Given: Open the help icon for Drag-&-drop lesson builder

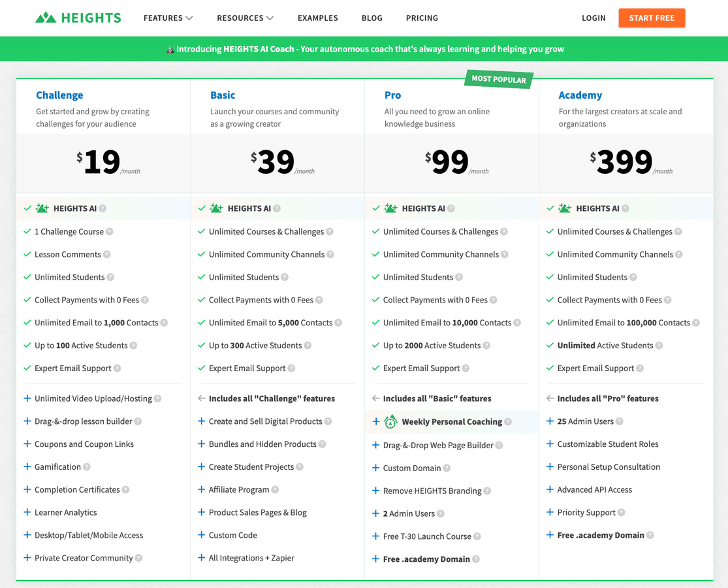Looking at the screenshot, I should (138, 421).
